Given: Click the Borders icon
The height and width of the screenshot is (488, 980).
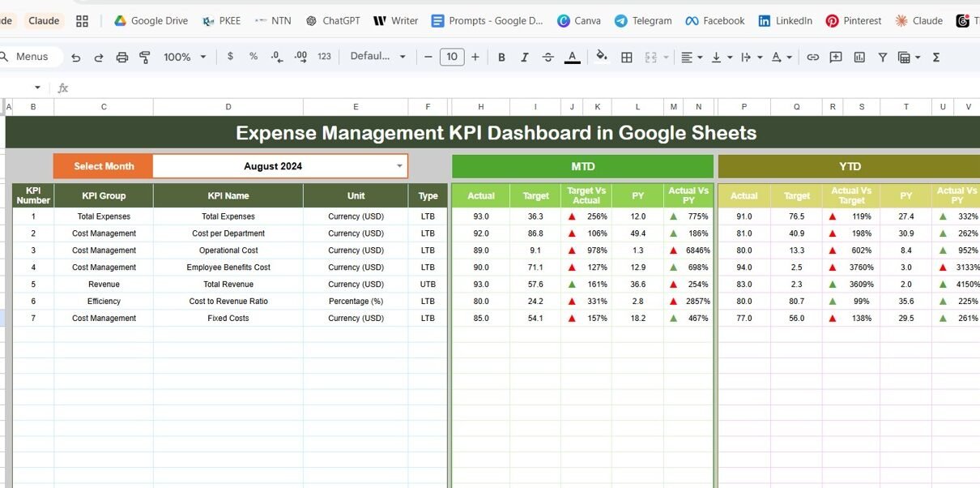Looking at the screenshot, I should (627, 57).
